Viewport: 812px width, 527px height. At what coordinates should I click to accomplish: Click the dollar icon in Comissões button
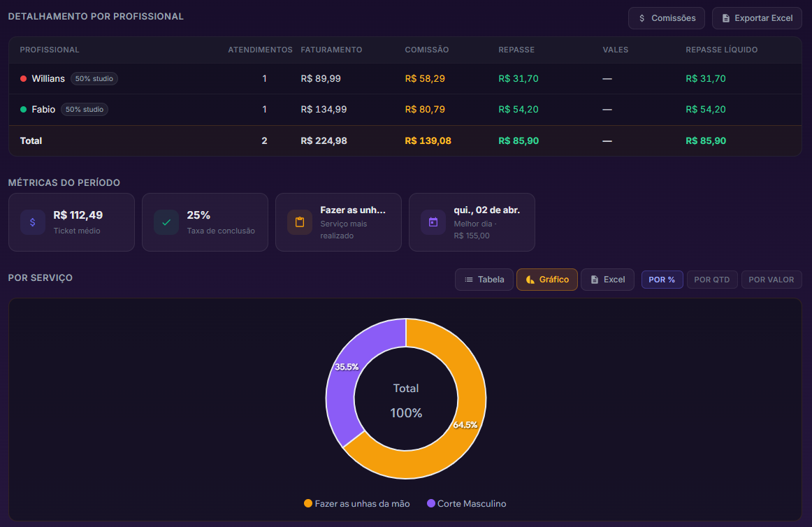pyautogui.click(x=642, y=18)
